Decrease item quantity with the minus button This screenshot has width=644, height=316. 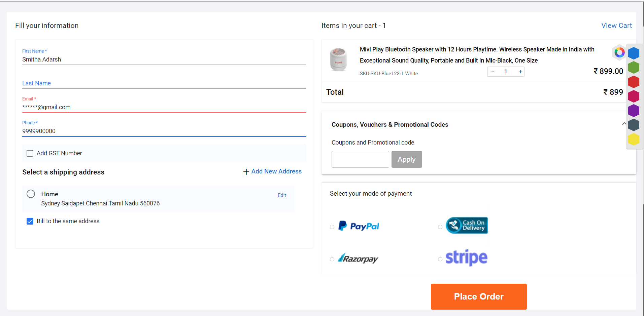coord(493,72)
